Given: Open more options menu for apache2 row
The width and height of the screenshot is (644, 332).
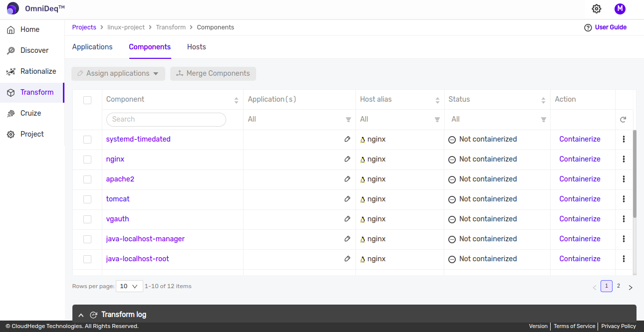Looking at the screenshot, I should [624, 179].
